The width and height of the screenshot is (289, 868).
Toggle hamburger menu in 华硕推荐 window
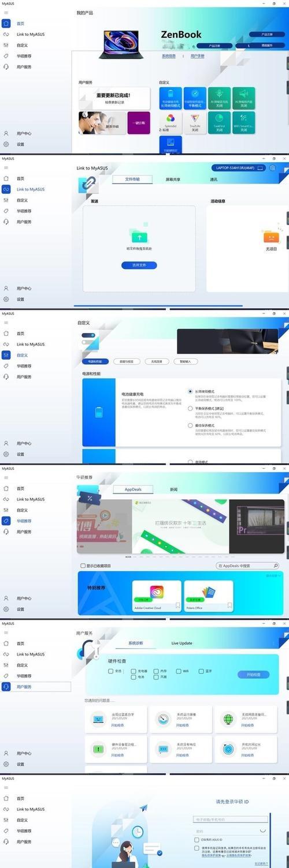pyautogui.click(x=6, y=478)
